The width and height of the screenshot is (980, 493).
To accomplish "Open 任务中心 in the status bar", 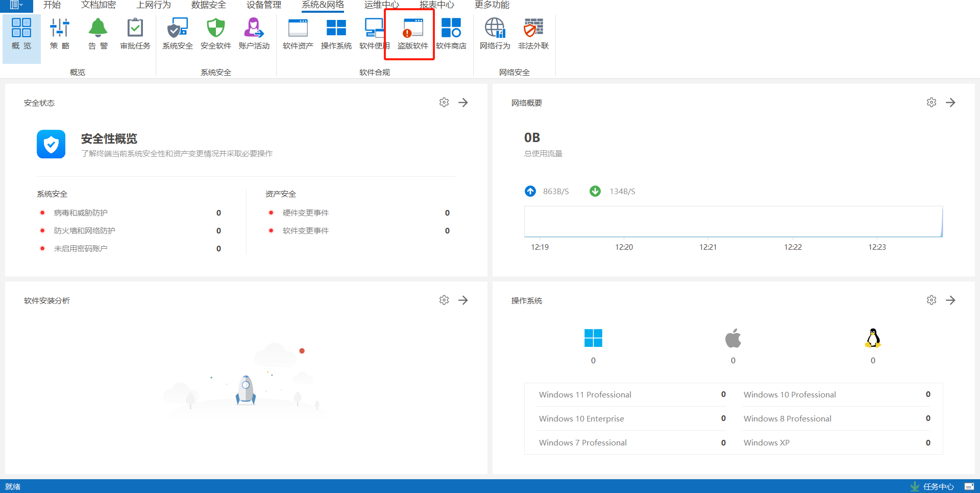I will [x=938, y=486].
